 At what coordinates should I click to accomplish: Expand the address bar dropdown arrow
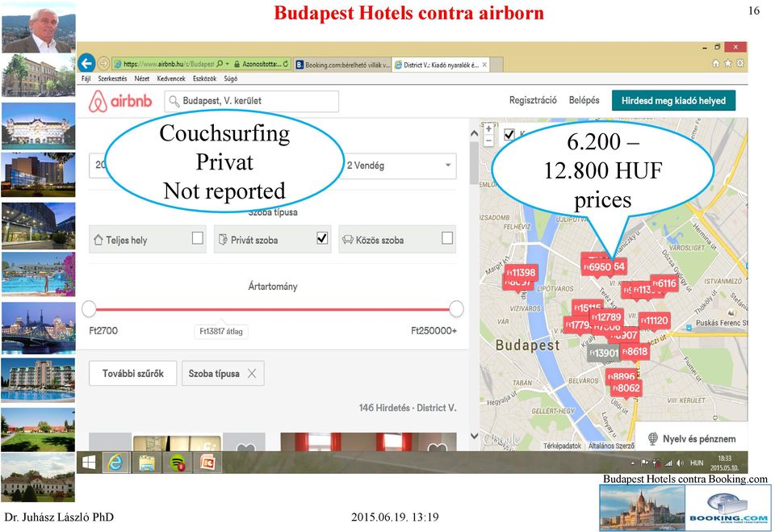228,64
